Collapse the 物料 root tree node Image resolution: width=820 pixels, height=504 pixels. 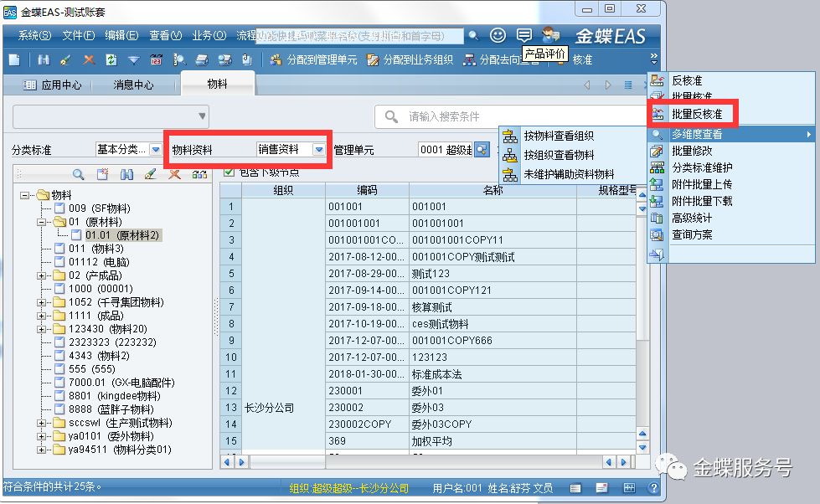pyautogui.click(x=24, y=195)
